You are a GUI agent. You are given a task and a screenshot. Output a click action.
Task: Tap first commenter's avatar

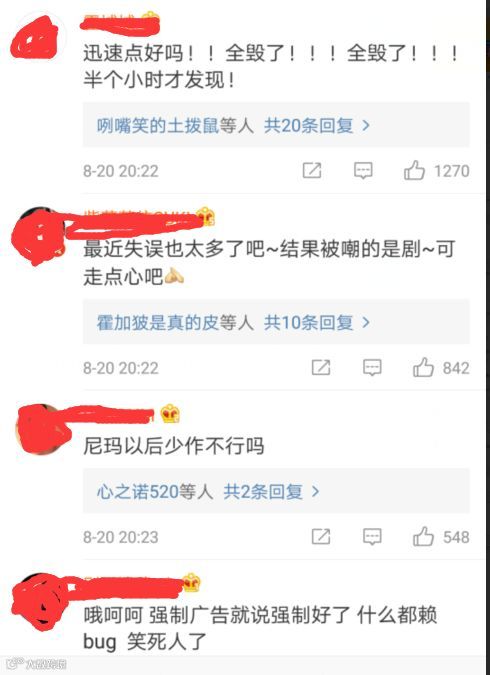36,38
